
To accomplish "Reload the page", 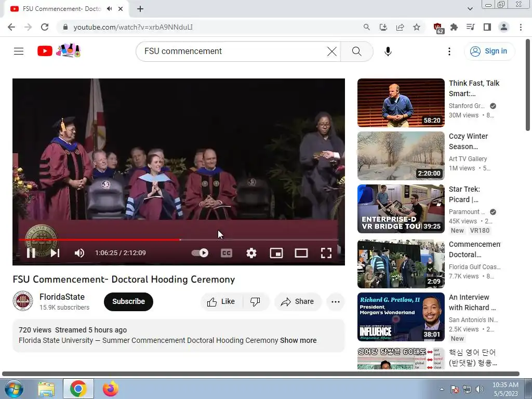I will coord(45,27).
